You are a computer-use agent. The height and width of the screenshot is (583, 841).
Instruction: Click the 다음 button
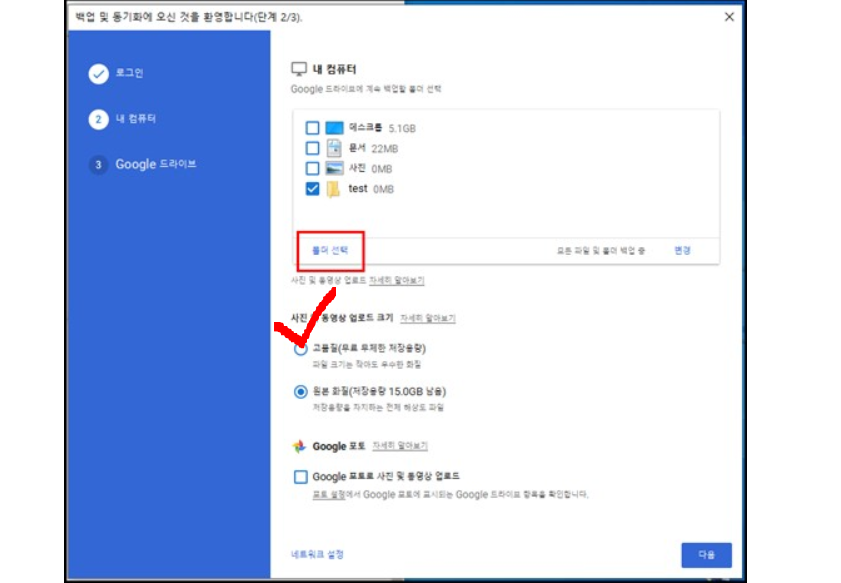click(x=706, y=555)
